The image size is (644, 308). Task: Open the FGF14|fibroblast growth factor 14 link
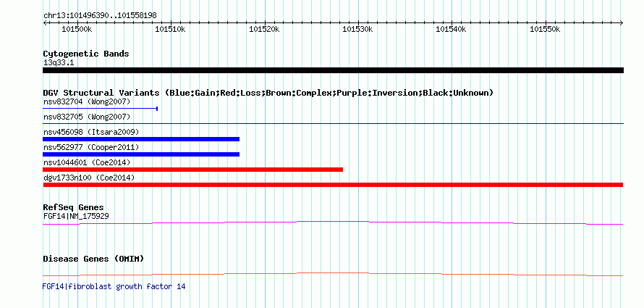114,286
